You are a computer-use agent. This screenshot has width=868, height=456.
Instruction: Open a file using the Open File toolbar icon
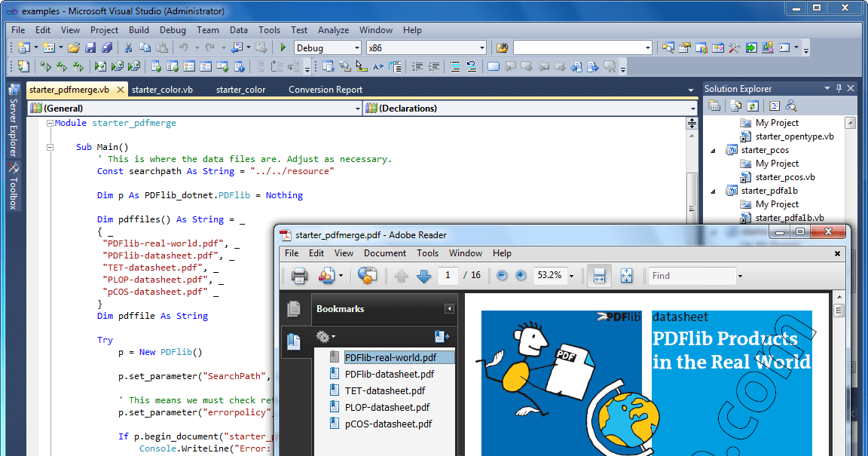(72, 47)
